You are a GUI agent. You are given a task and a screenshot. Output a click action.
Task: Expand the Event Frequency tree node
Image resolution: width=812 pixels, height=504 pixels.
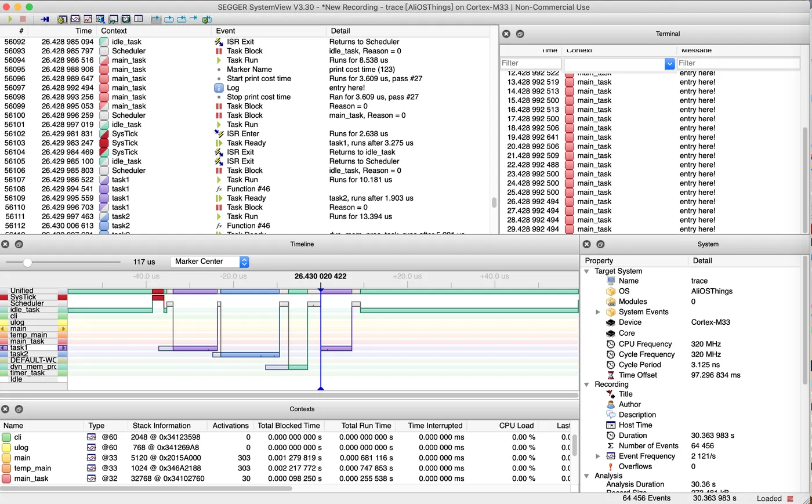point(598,456)
